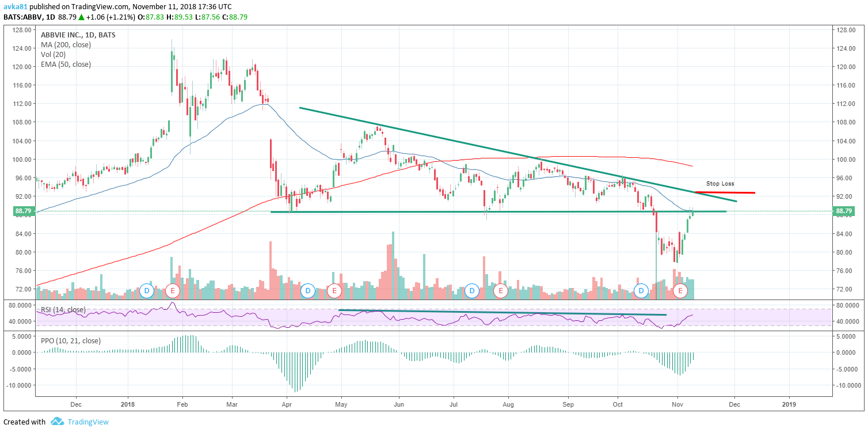Select the ABBVIE INC., 1D, BATS title
This screenshot has width=868, height=432.
point(78,35)
